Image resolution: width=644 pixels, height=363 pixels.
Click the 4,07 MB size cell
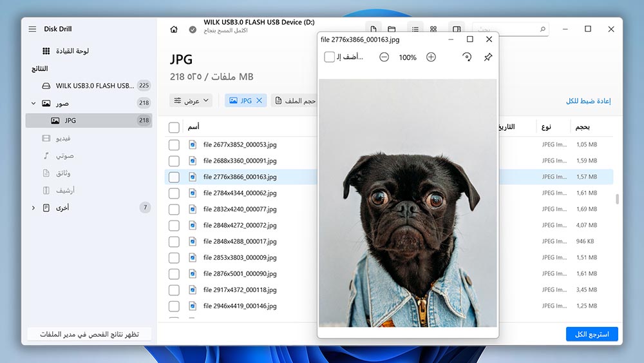click(x=587, y=225)
